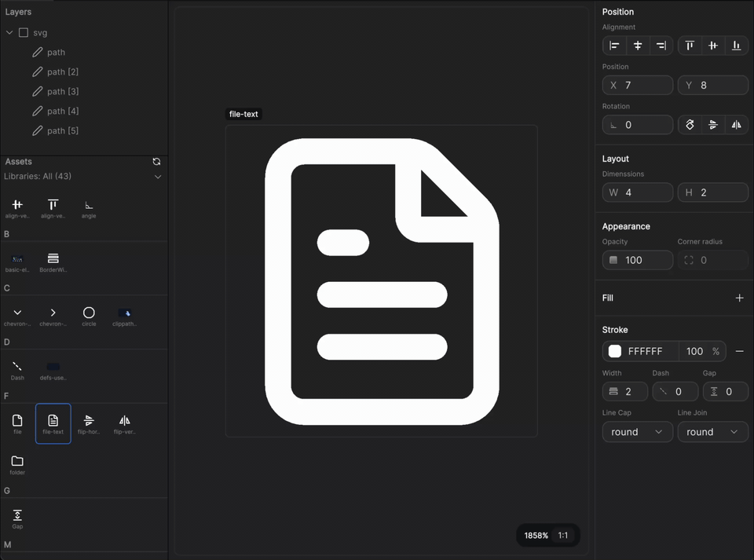Click align horizontal center icon

pos(638,46)
